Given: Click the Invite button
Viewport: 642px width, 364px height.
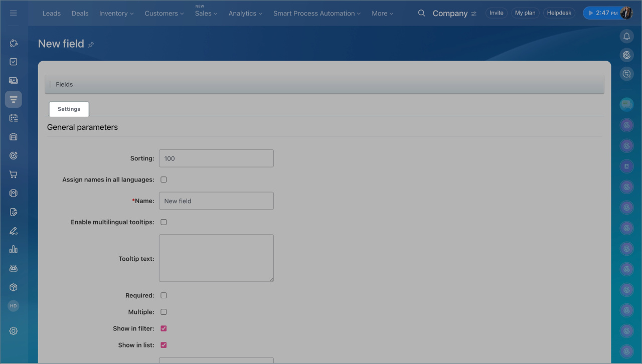Looking at the screenshot, I should coord(496,13).
